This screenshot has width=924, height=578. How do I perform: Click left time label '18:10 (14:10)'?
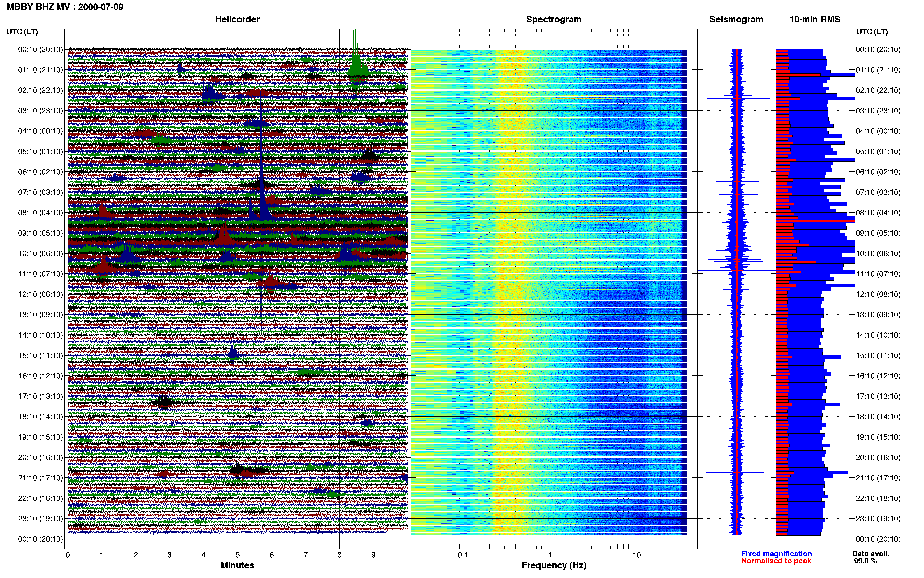point(40,417)
